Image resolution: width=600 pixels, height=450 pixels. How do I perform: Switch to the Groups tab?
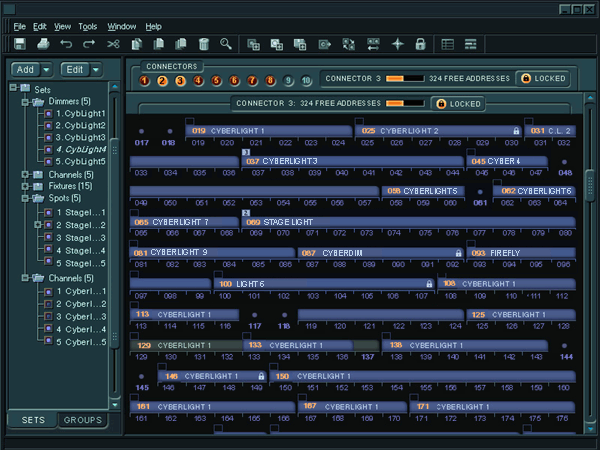click(83, 421)
